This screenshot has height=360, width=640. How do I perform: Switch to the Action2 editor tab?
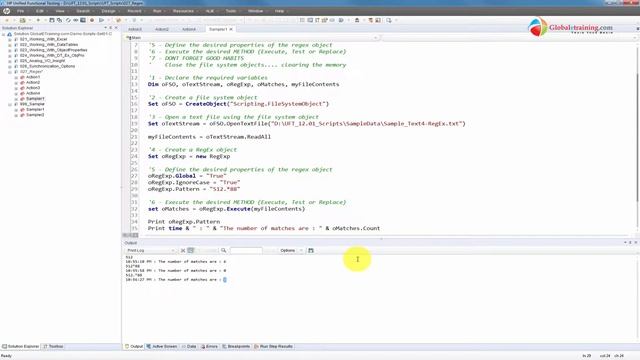(x=162, y=29)
